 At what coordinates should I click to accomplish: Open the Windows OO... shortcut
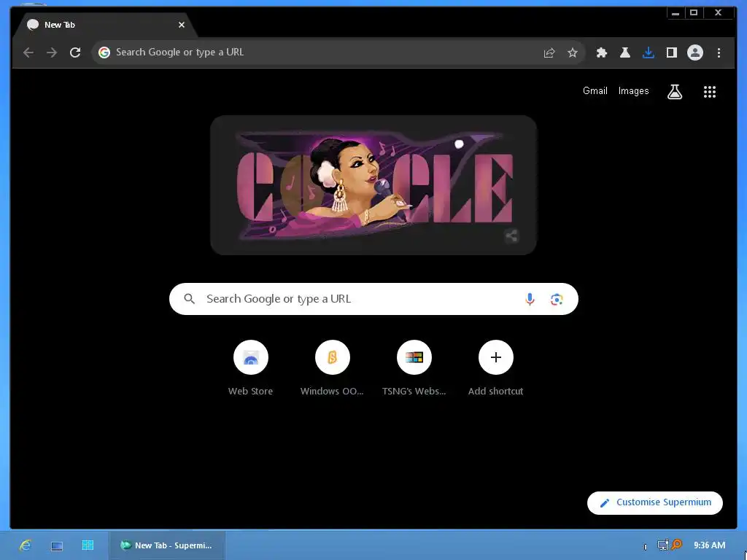click(x=332, y=368)
